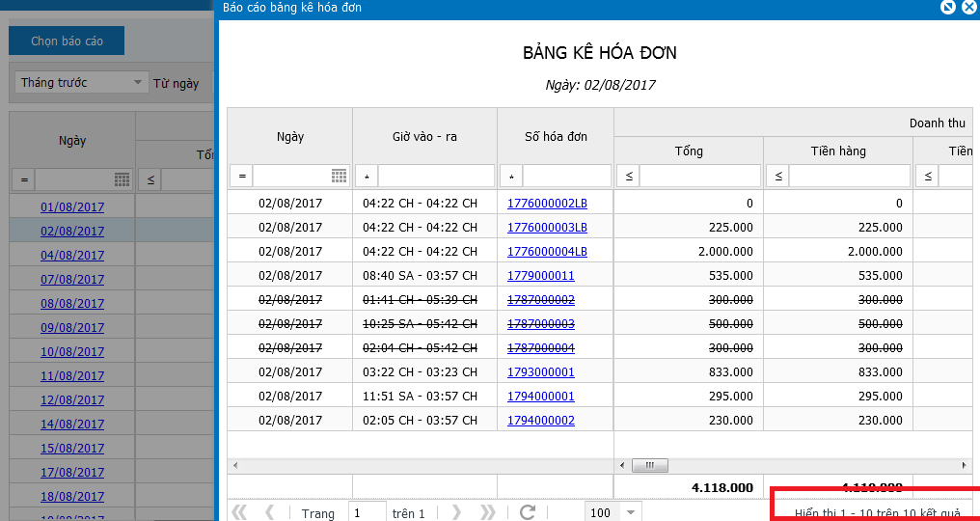
Task: Open page size dropdown showing 100
Action: (x=630, y=513)
